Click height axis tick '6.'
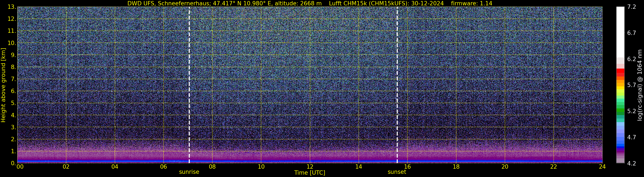The width and height of the screenshot is (644, 177). point(13,91)
